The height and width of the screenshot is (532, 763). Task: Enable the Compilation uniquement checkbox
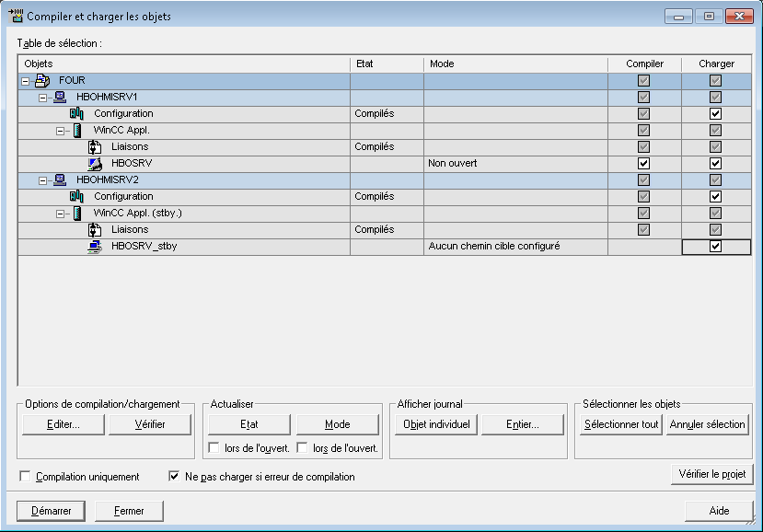coord(26,477)
